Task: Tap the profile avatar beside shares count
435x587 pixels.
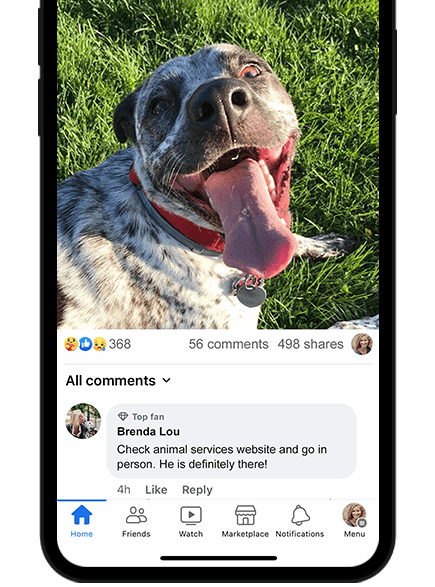Action: pos(362,344)
